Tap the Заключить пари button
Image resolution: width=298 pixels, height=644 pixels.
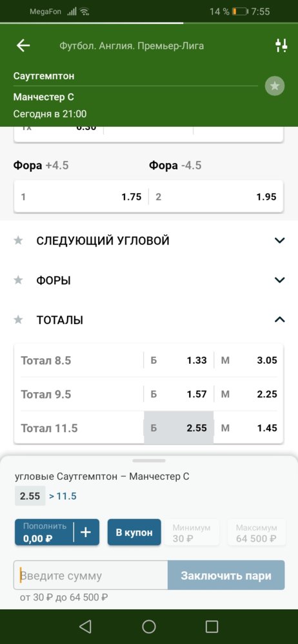226,575
